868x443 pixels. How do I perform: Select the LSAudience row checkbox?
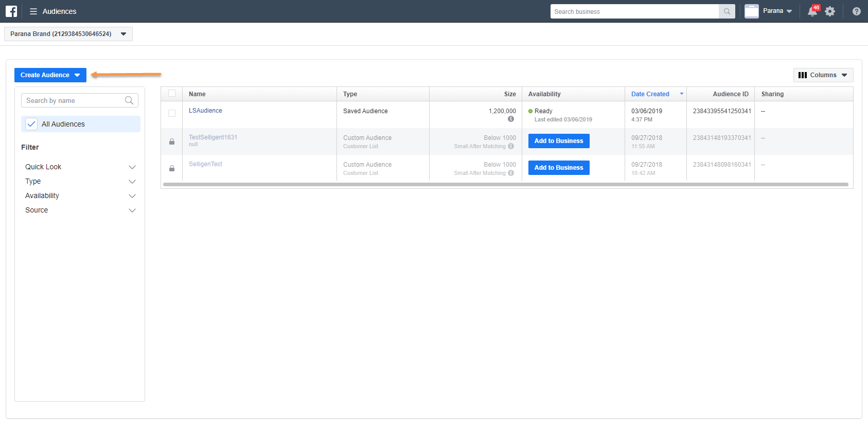coord(172,113)
